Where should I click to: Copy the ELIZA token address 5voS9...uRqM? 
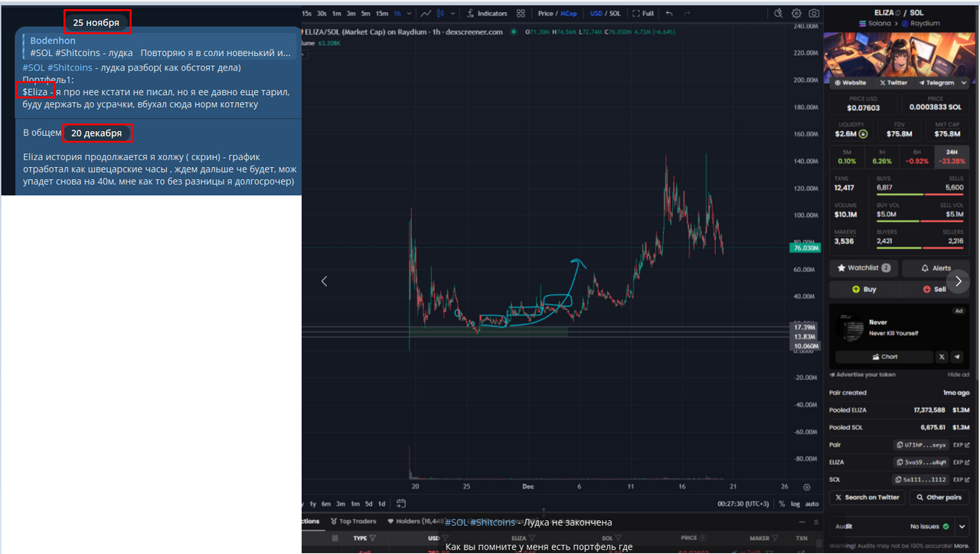pyautogui.click(x=922, y=462)
